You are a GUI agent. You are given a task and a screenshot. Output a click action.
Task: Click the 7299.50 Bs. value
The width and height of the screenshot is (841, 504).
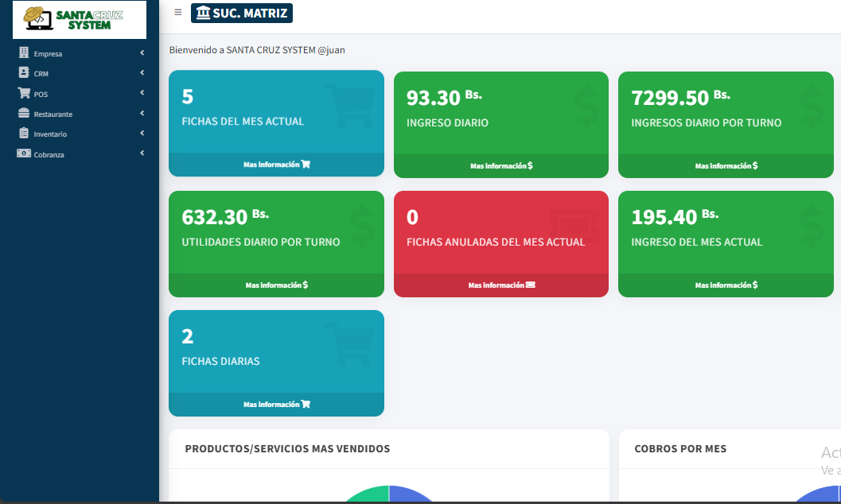tap(680, 98)
